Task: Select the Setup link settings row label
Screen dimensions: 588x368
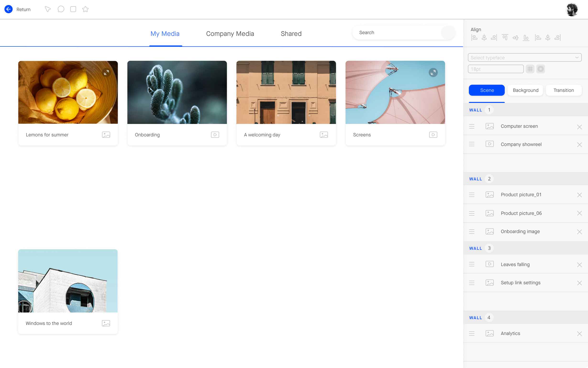Action: pos(521,283)
